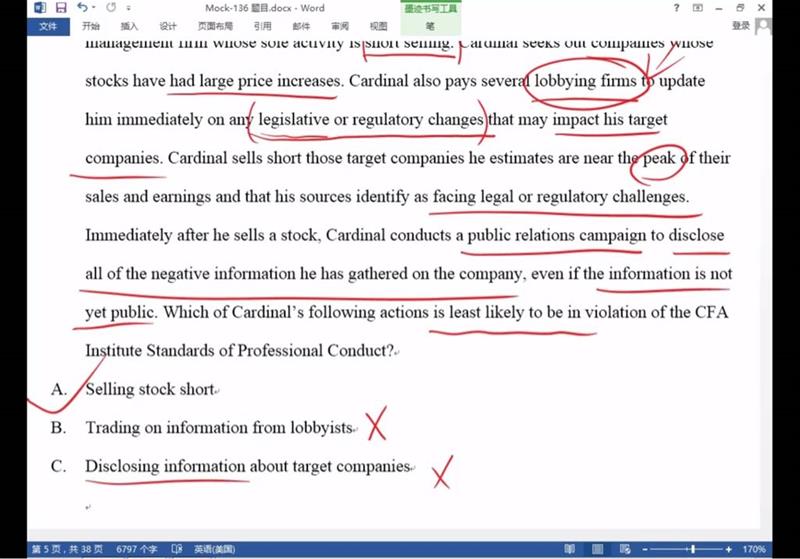Click the proofing errors book icon
Image resolution: width=800 pixels, height=559 pixels.
click(x=177, y=549)
